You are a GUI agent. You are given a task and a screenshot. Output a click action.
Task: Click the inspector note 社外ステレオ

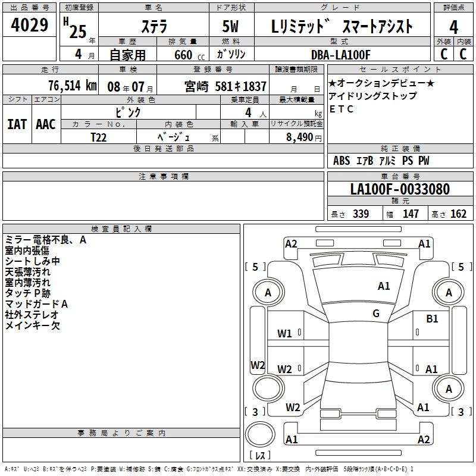[x=32, y=315]
